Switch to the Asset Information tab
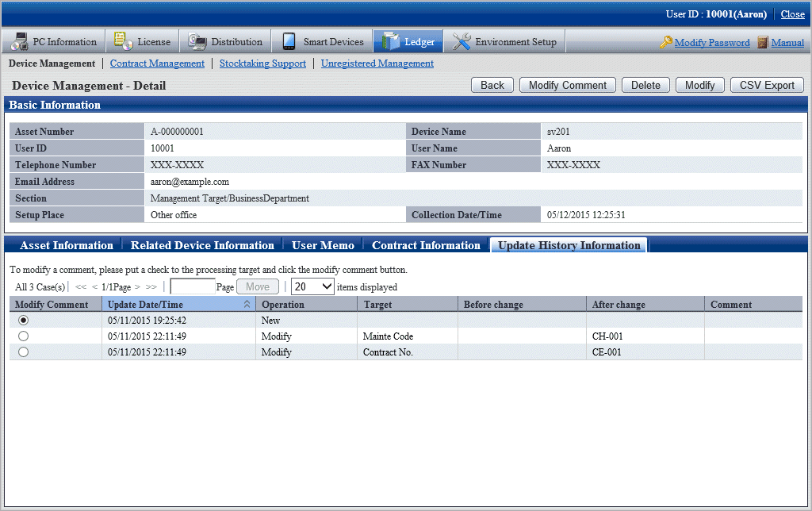Image resolution: width=812 pixels, height=511 pixels. pos(67,245)
